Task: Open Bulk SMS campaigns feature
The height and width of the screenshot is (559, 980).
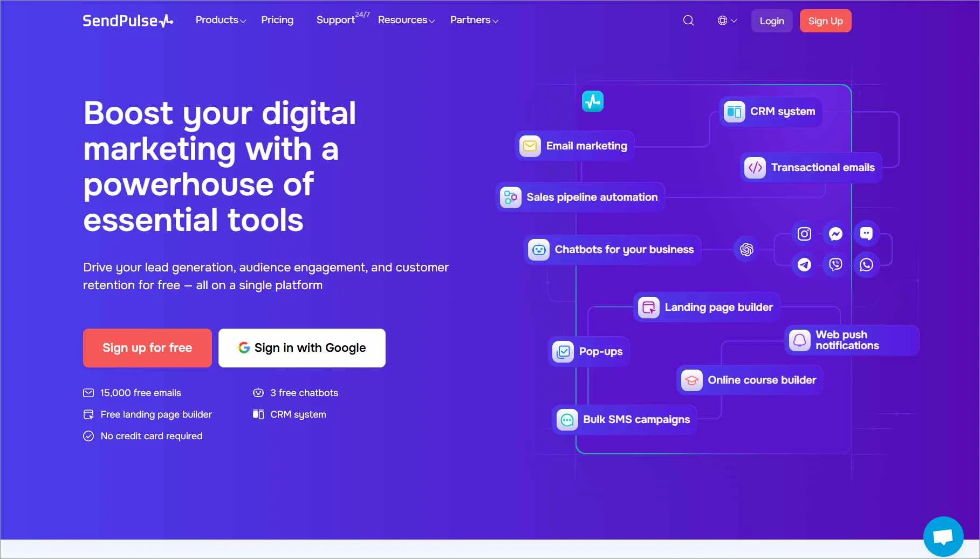Action: (625, 419)
